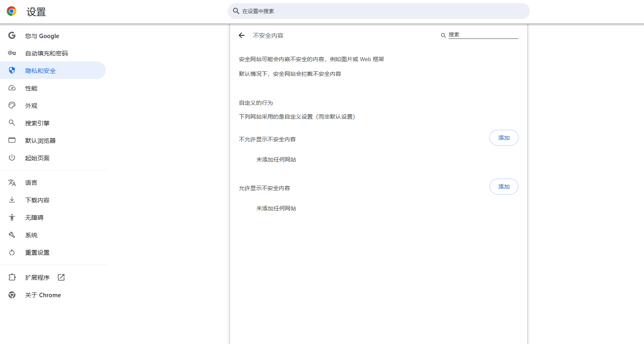
Task: Click the Chrome icon next to 关于 Chrome
Action: click(x=12, y=295)
